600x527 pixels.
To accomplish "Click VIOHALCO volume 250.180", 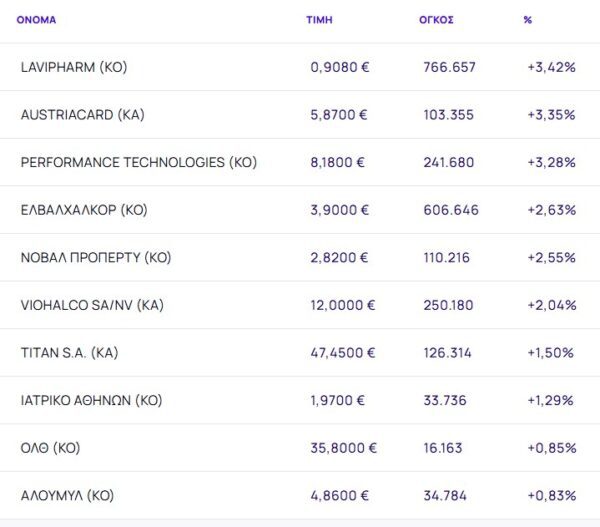I will point(449,305).
